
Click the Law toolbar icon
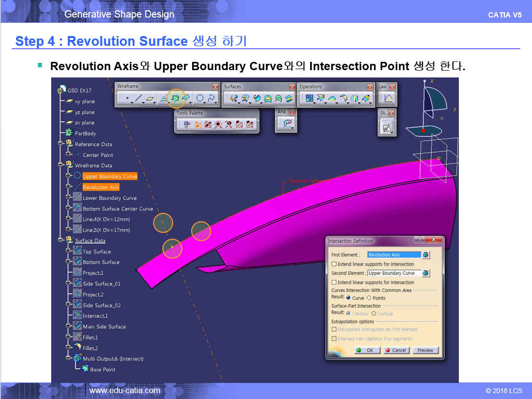[388, 99]
